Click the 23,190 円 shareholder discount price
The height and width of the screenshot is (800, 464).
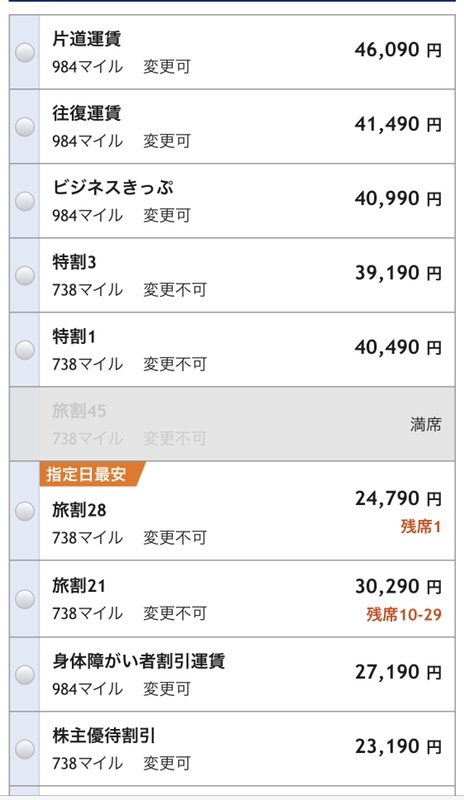[x=398, y=747]
